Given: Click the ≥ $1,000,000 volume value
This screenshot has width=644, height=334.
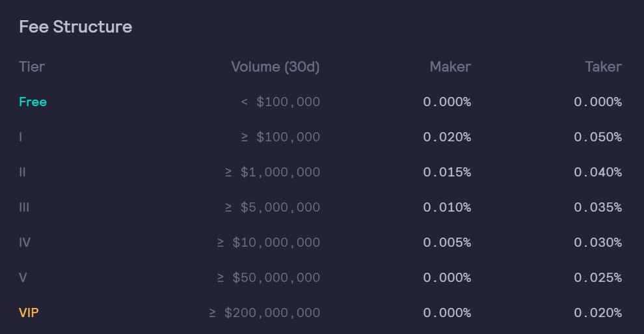Looking at the screenshot, I should pos(273,172).
